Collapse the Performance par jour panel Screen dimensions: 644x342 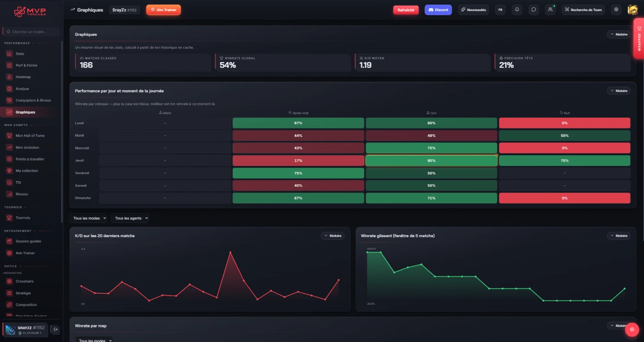click(618, 91)
